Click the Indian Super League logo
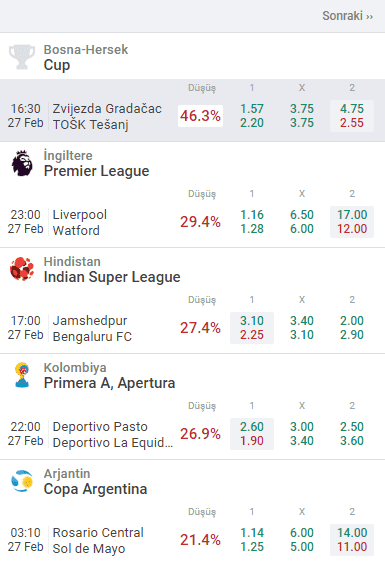The image size is (385, 562). pos(22,269)
